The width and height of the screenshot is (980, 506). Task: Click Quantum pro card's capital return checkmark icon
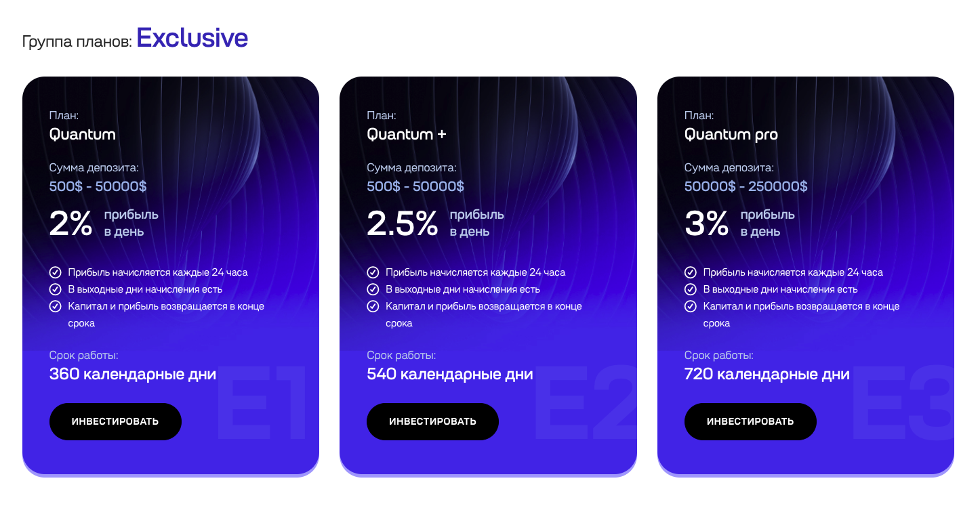(691, 306)
